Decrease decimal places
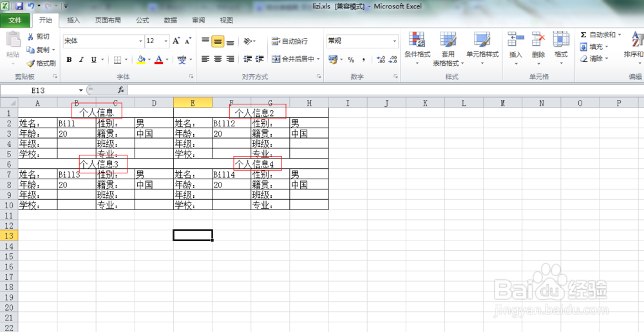Screen dimensions: 644x332 [393, 59]
